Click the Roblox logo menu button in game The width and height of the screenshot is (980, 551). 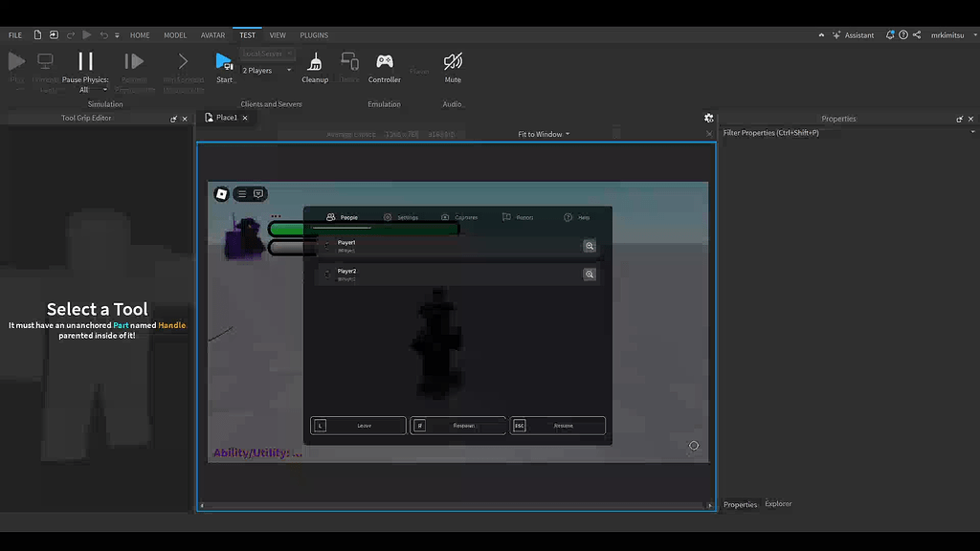(x=221, y=194)
